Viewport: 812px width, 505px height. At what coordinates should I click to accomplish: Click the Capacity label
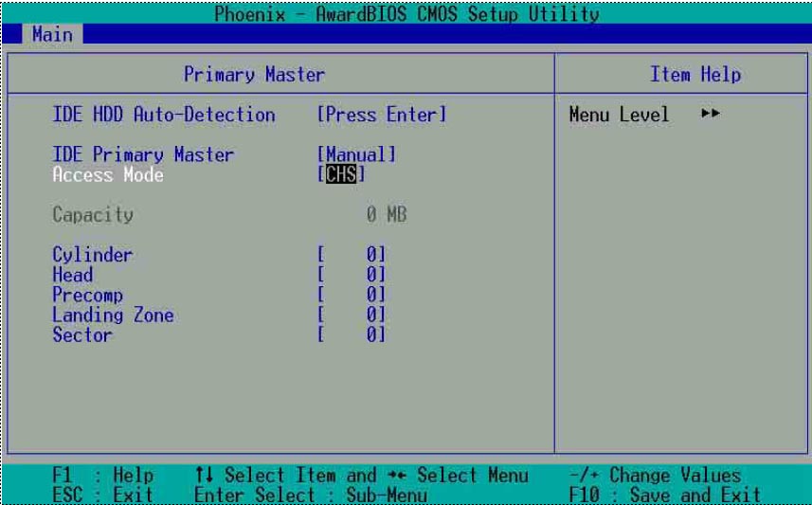(93, 214)
